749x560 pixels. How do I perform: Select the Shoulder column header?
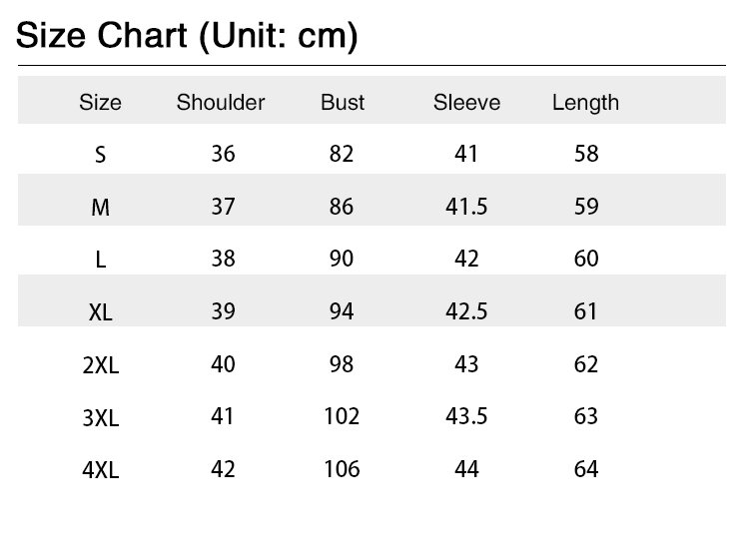click(x=221, y=102)
